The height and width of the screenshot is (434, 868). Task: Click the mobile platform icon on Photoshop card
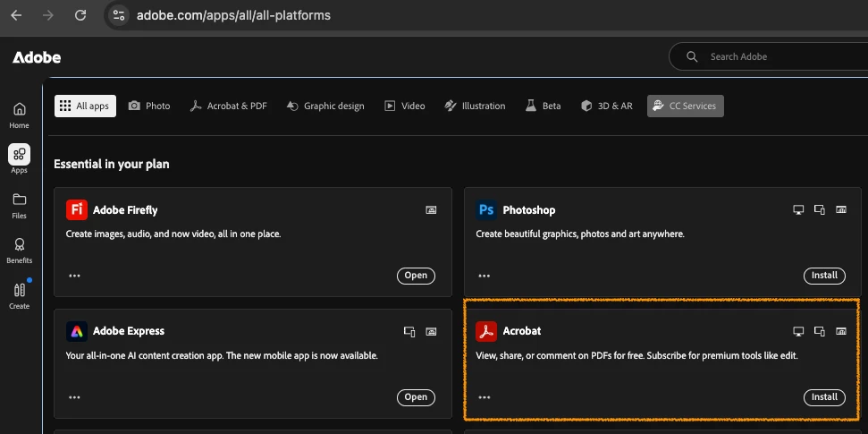[x=820, y=209]
